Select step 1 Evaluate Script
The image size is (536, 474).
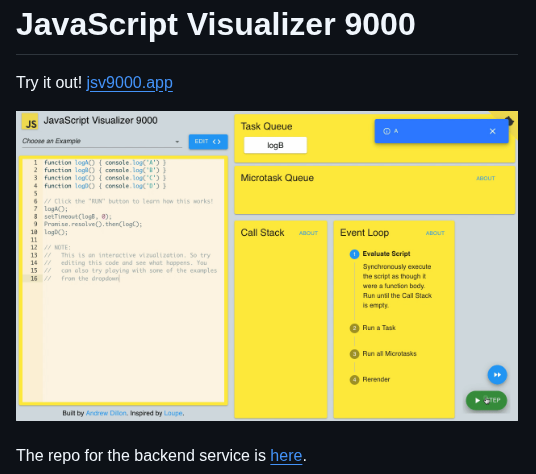tap(380, 254)
